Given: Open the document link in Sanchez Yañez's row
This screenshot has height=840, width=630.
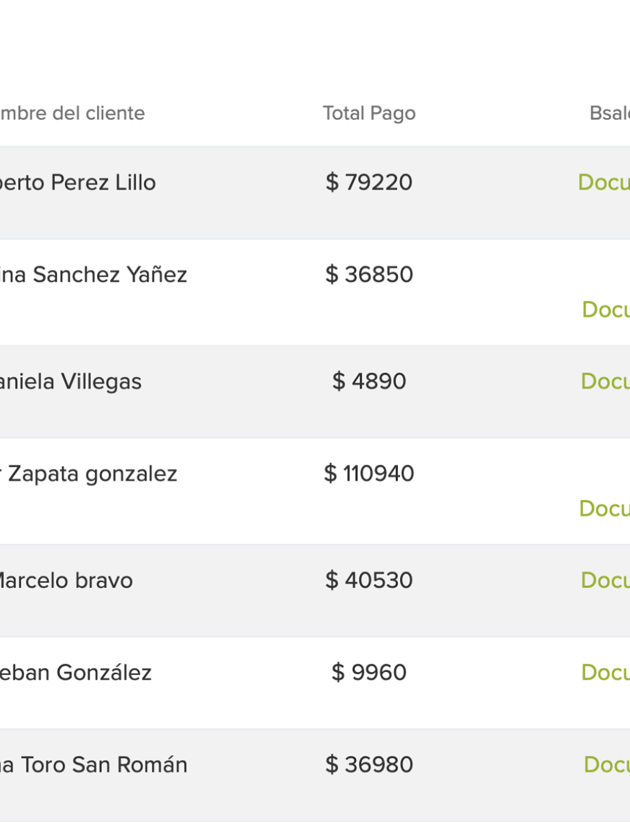Looking at the screenshot, I should [606, 309].
